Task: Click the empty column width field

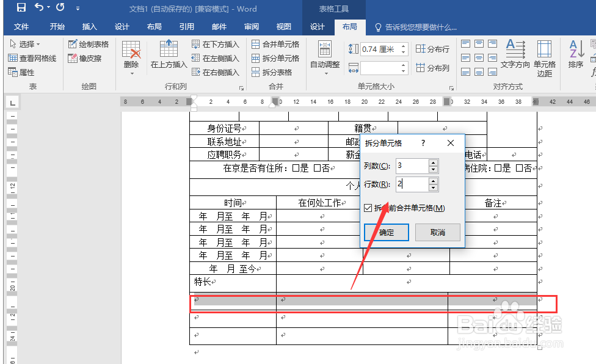Action: [x=380, y=68]
